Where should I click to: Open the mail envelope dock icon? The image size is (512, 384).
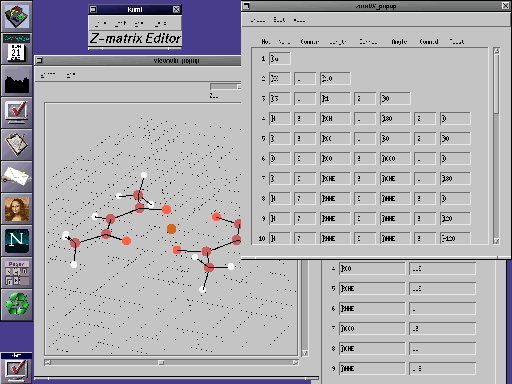[17, 177]
